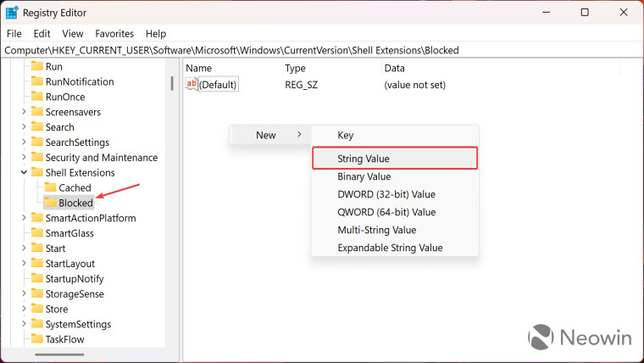Choose Binary Value from the submenu

point(395,176)
